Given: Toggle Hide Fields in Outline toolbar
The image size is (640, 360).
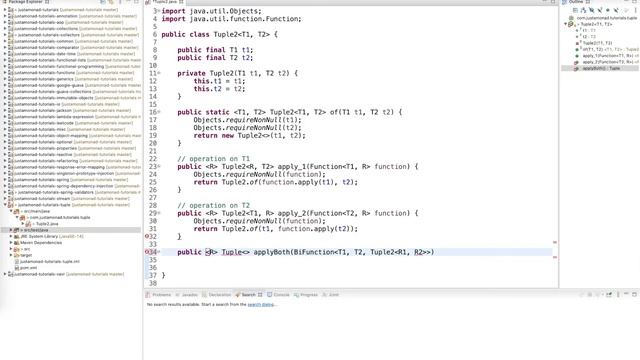Looking at the screenshot, I should tap(591, 10).
